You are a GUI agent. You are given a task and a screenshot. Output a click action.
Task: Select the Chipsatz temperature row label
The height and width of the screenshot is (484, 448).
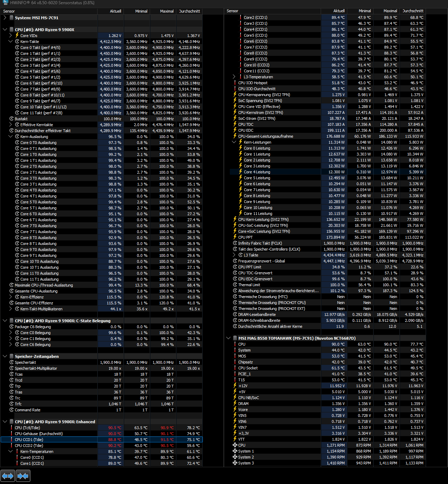(x=246, y=362)
